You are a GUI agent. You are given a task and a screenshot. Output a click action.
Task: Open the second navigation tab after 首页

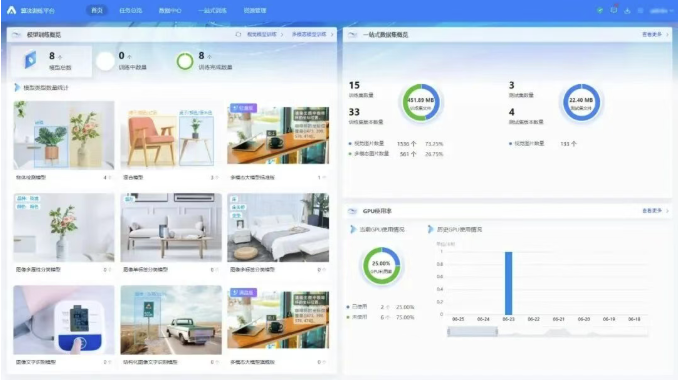pos(130,10)
